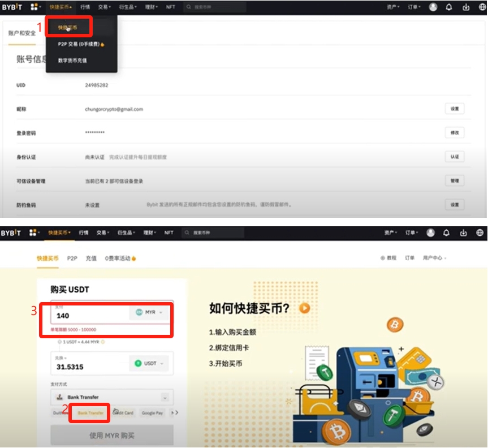This screenshot has height=448, width=488.
Task: Click the receive amount field showing 31.5315
Action: point(90,363)
